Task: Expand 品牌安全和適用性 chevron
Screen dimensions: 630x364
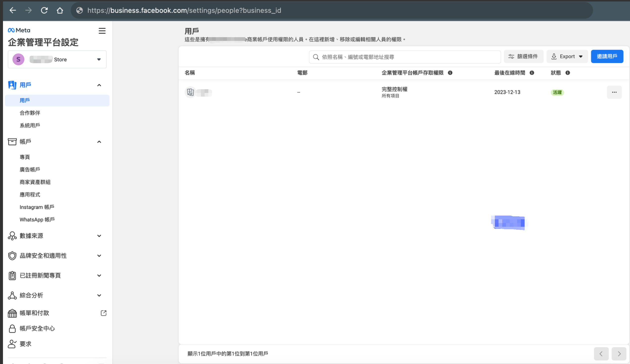Action: coord(99,256)
